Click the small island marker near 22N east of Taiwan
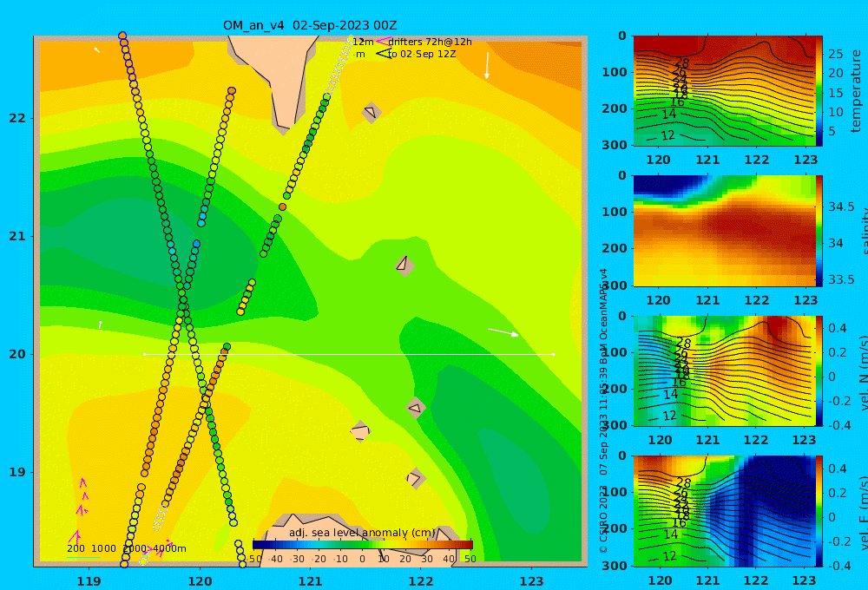This screenshot has height=590, width=868. 371,113
